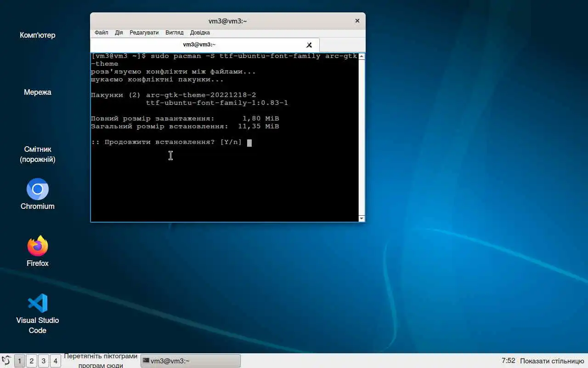Select the vm3@vm3:~ terminal tab
The width and height of the screenshot is (588, 368).
205,45
